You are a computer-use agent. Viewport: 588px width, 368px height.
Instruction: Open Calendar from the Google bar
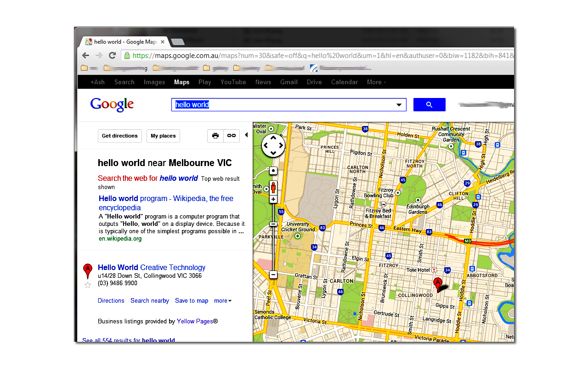pyautogui.click(x=345, y=82)
